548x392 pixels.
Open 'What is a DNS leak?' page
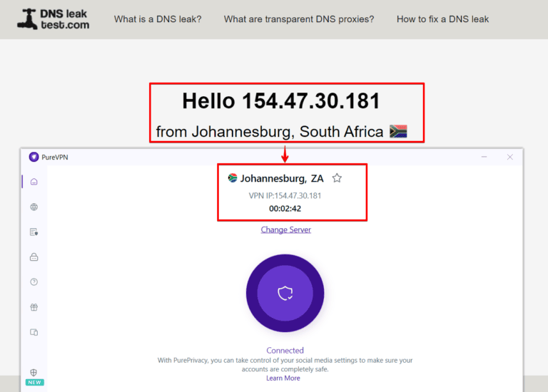[158, 19]
